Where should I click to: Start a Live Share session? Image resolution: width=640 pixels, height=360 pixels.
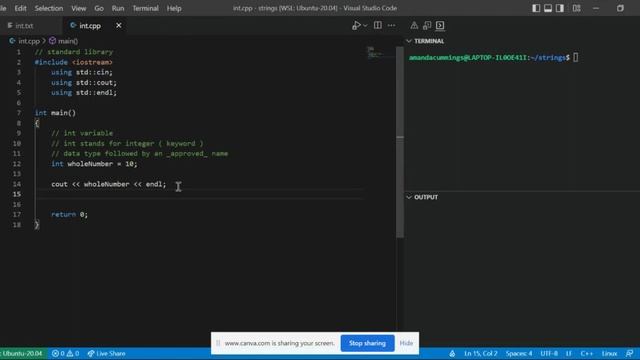[x=107, y=353]
